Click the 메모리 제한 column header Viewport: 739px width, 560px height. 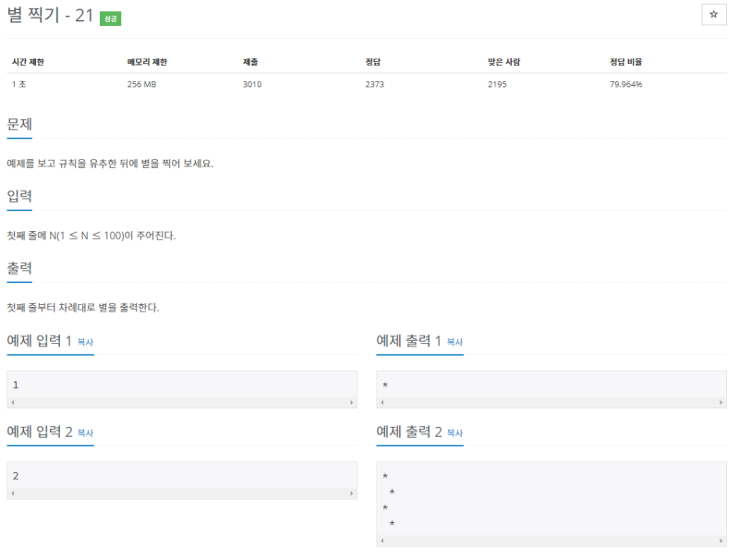tap(147, 62)
